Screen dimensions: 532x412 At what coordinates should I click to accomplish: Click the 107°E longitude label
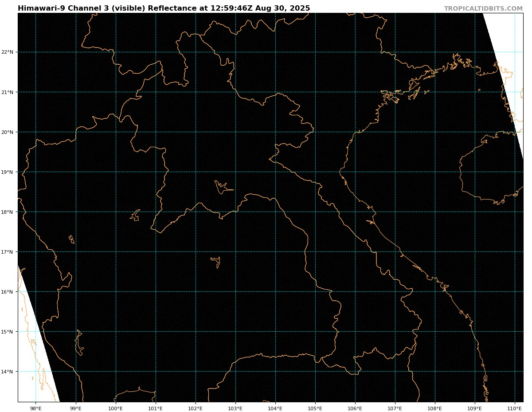(x=395, y=408)
